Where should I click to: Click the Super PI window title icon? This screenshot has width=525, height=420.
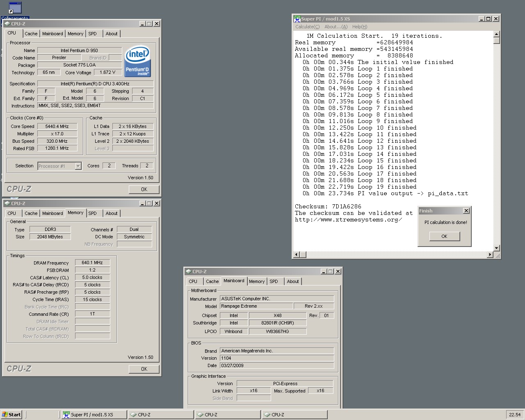pyautogui.click(x=297, y=18)
